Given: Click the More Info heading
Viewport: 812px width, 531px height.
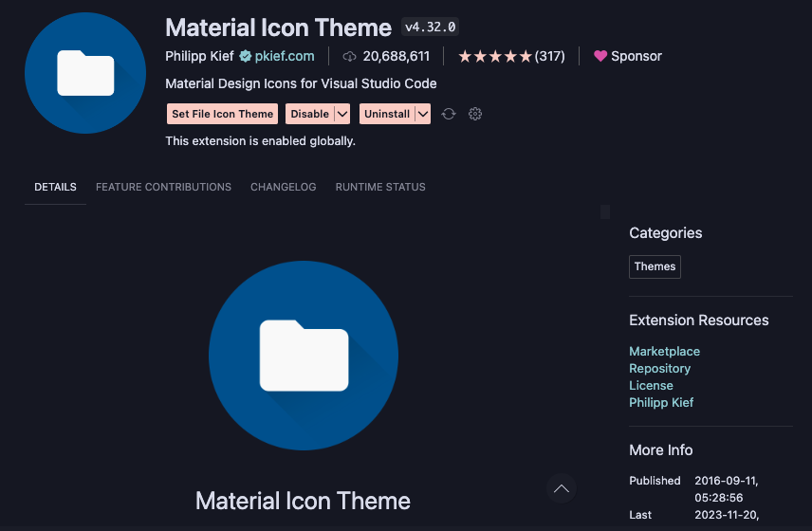Looking at the screenshot, I should pyautogui.click(x=661, y=450).
